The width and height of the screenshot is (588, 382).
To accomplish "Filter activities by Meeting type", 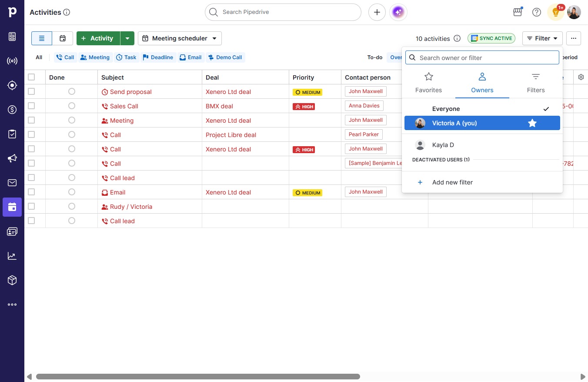I will pos(95,57).
